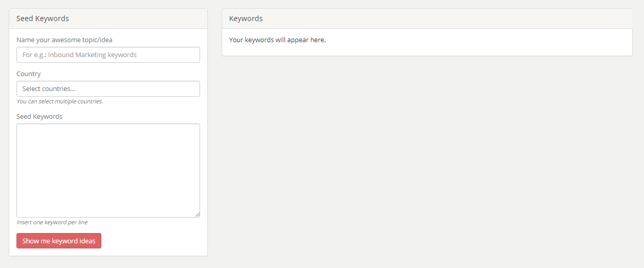Click empty header space right of Seed Keywords title
The image size is (644, 268).
pyautogui.click(x=139, y=19)
